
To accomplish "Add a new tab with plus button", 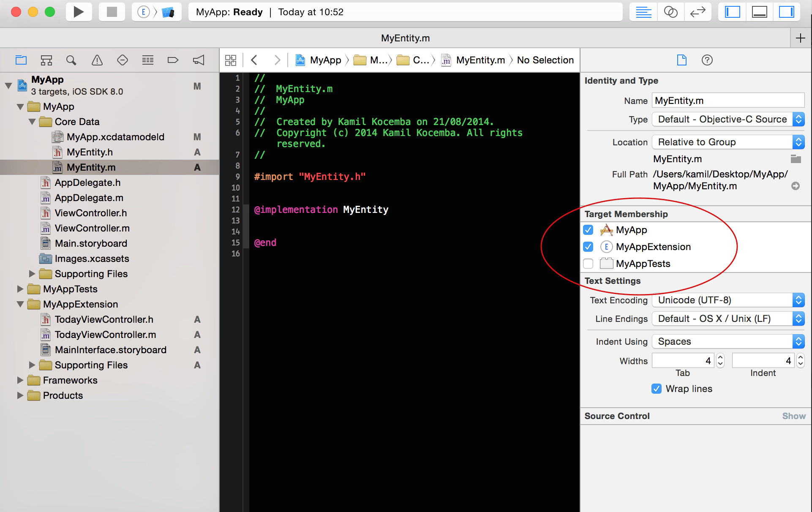I will pyautogui.click(x=800, y=38).
